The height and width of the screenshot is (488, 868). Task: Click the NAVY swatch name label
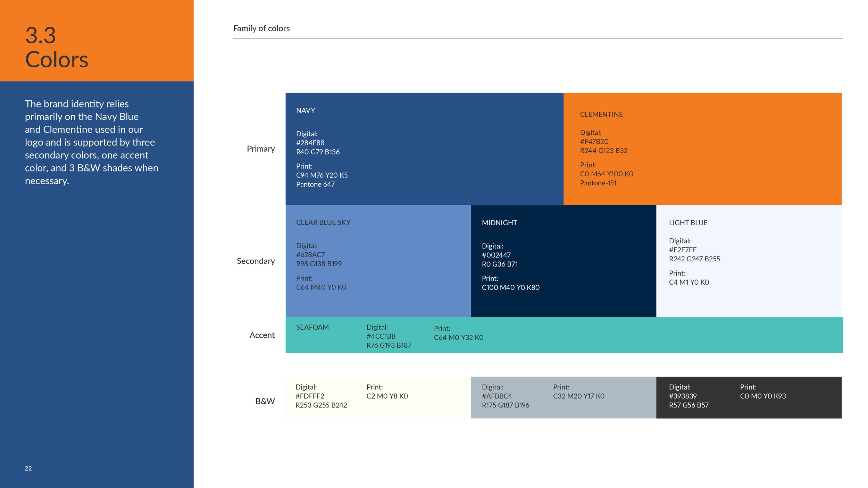306,111
